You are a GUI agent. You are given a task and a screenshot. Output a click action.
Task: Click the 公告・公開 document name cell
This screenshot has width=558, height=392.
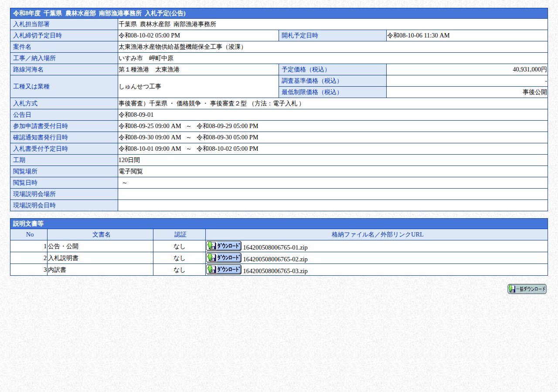point(100,246)
